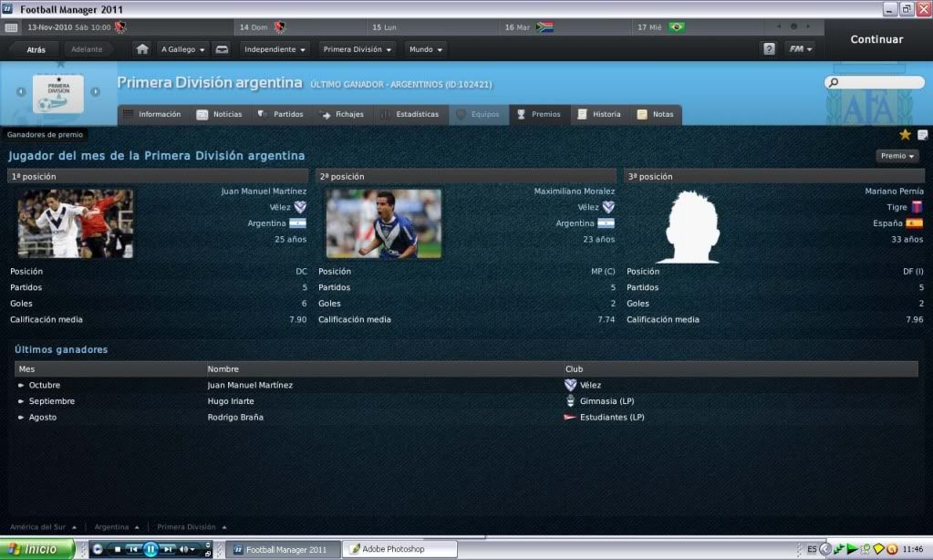Open Hugo Iriarte player link
The height and width of the screenshot is (560, 933).
(x=231, y=401)
